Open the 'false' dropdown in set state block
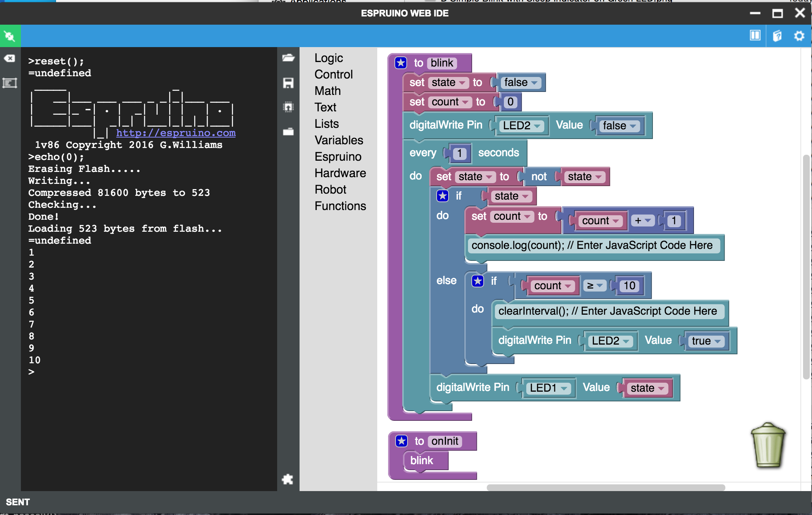Viewport: 812px width, 515px height. (521, 83)
